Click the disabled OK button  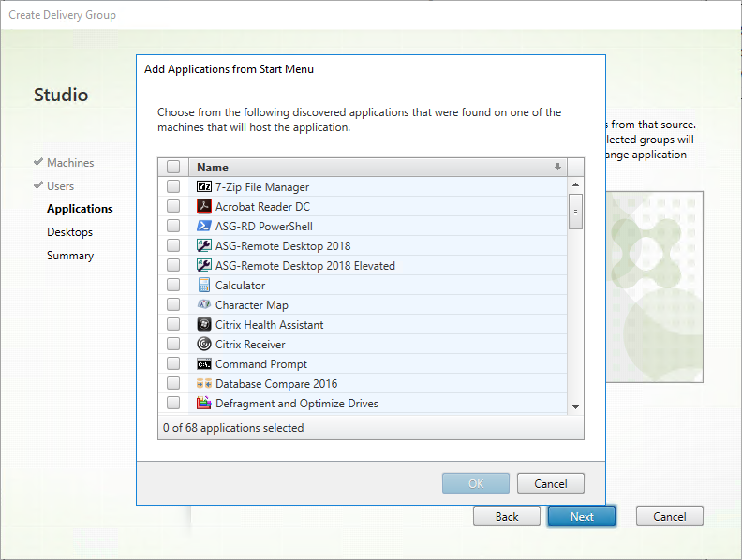coord(476,483)
